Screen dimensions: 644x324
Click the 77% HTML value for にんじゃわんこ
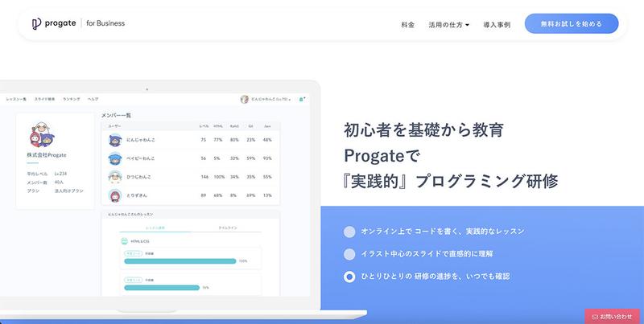217,140
